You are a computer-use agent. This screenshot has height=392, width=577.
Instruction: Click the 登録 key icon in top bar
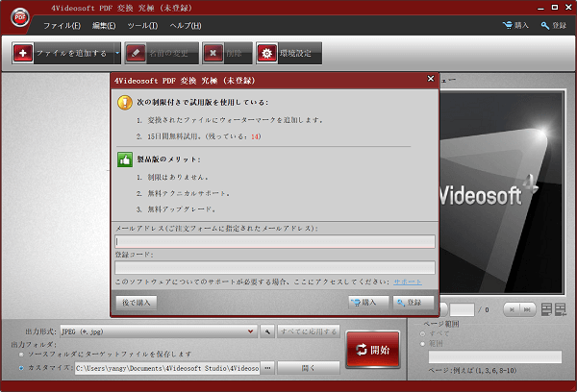(x=546, y=24)
